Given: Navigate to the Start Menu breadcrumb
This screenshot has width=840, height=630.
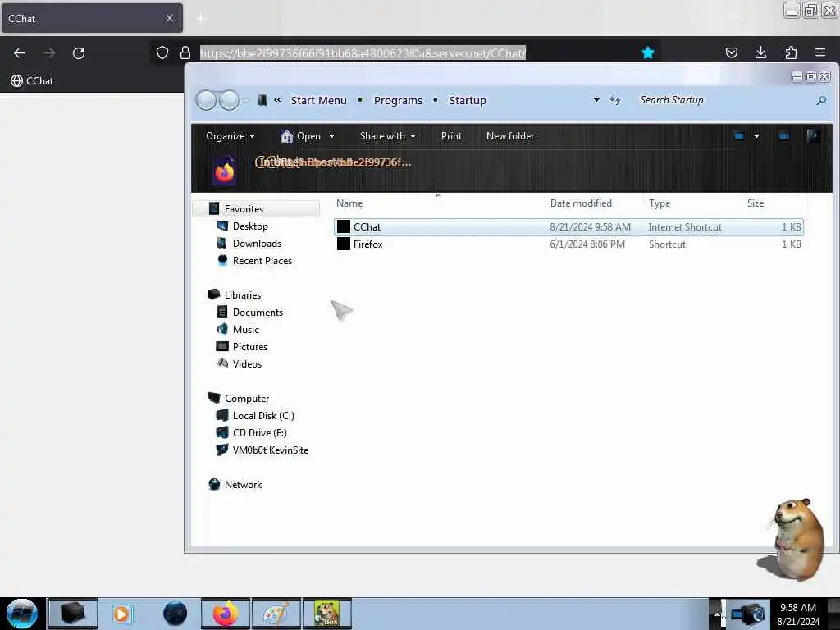Looking at the screenshot, I should click(x=319, y=100).
